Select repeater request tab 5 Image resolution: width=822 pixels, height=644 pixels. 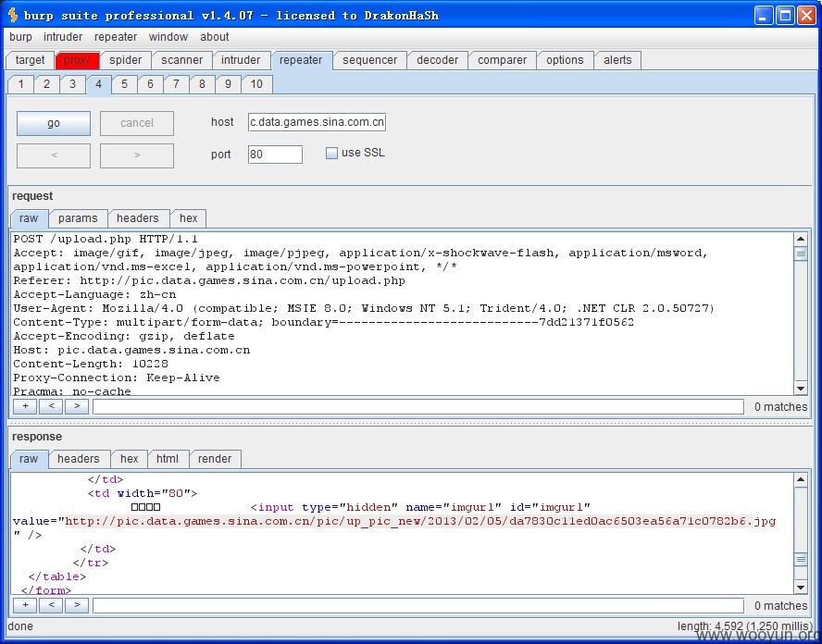[x=124, y=84]
